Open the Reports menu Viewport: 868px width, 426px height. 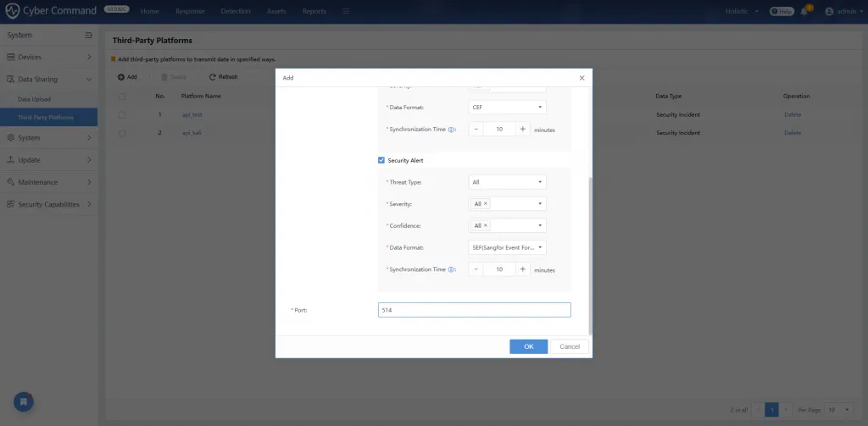pyautogui.click(x=314, y=11)
